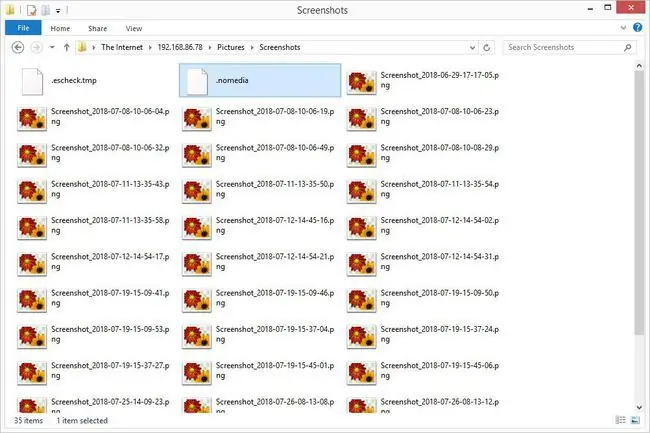This screenshot has width=650, height=433.
Task: Expand the address bar history dropdown
Action: (x=472, y=48)
